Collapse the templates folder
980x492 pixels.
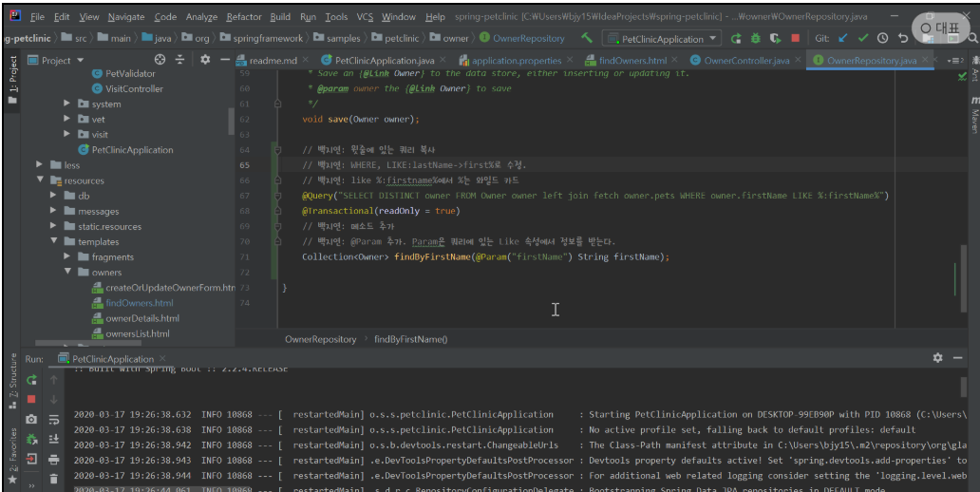pyautogui.click(x=53, y=241)
